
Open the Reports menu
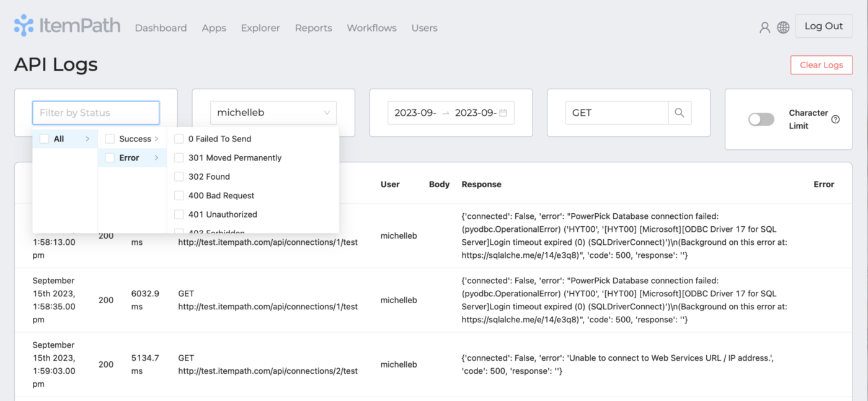pyautogui.click(x=313, y=28)
